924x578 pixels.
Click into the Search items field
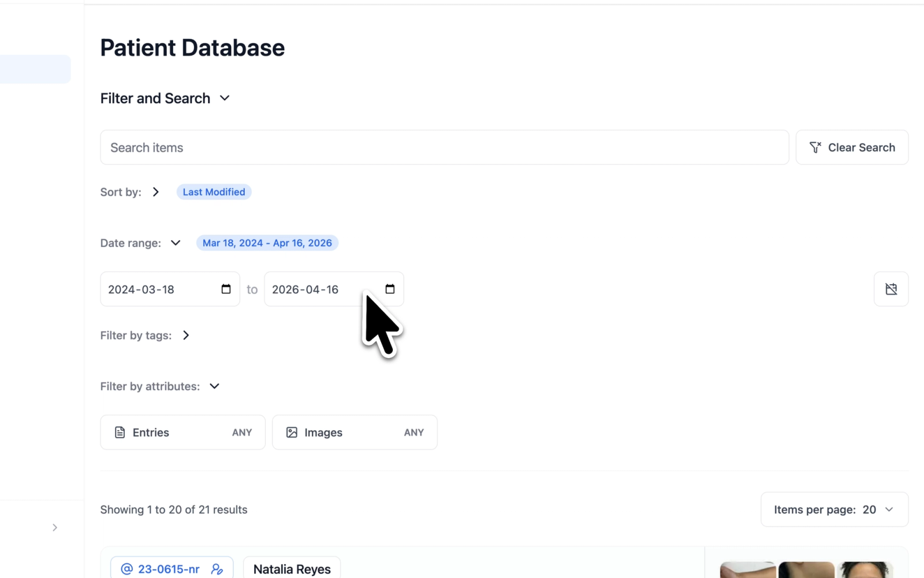tap(445, 147)
